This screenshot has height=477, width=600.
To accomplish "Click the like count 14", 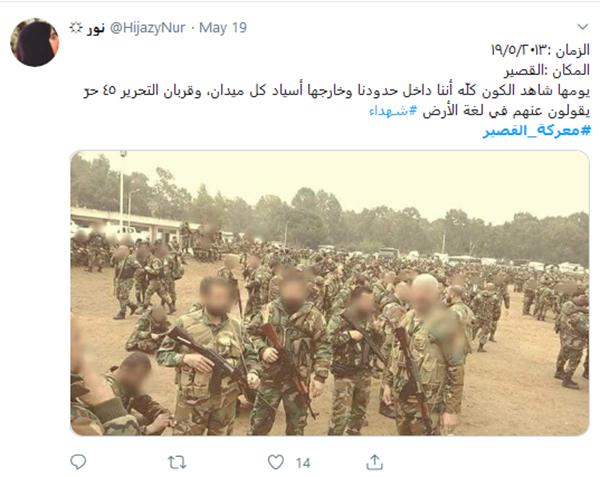I will pyautogui.click(x=303, y=463).
